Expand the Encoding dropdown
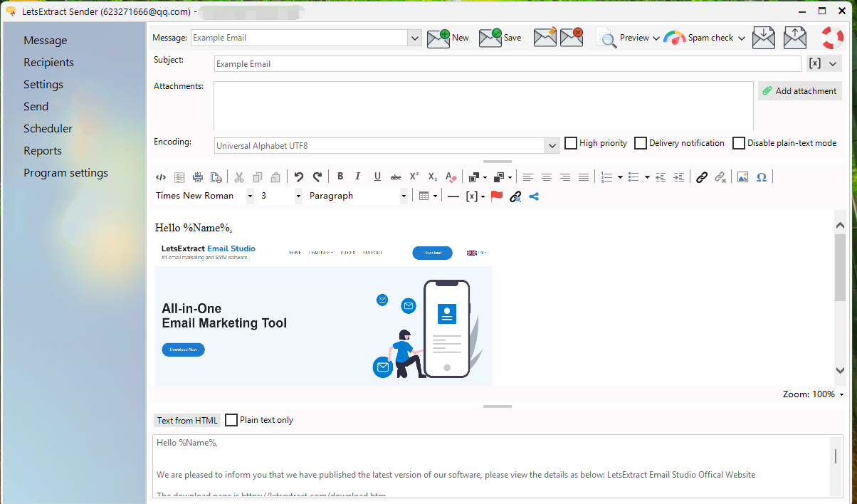857x504 pixels. point(552,146)
